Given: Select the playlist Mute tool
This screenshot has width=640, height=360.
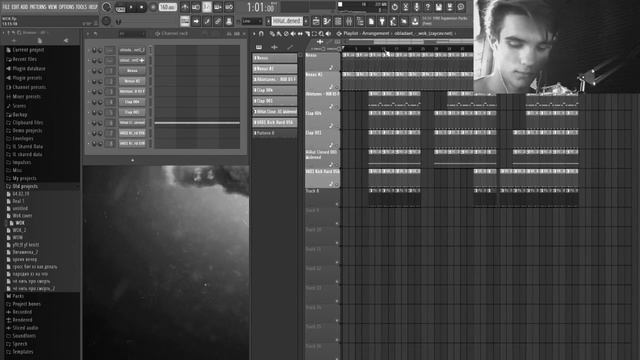Looking at the screenshot, I should pyautogui.click(x=293, y=33).
